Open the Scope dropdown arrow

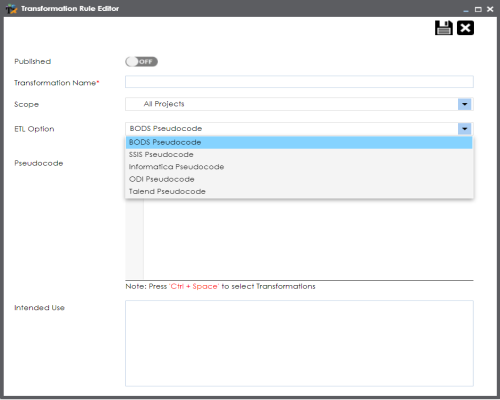tap(464, 104)
